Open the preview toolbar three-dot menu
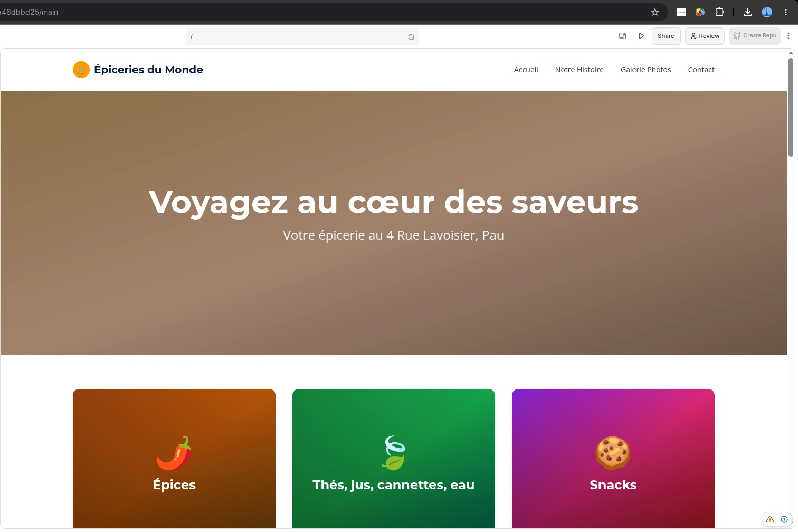 click(x=788, y=36)
